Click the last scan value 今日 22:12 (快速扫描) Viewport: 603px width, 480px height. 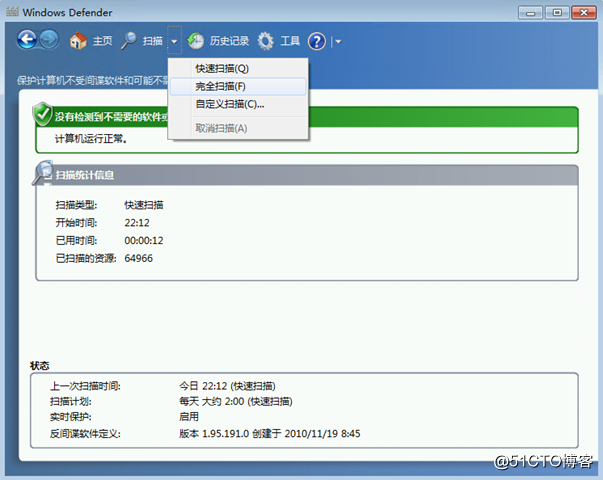[x=227, y=386]
